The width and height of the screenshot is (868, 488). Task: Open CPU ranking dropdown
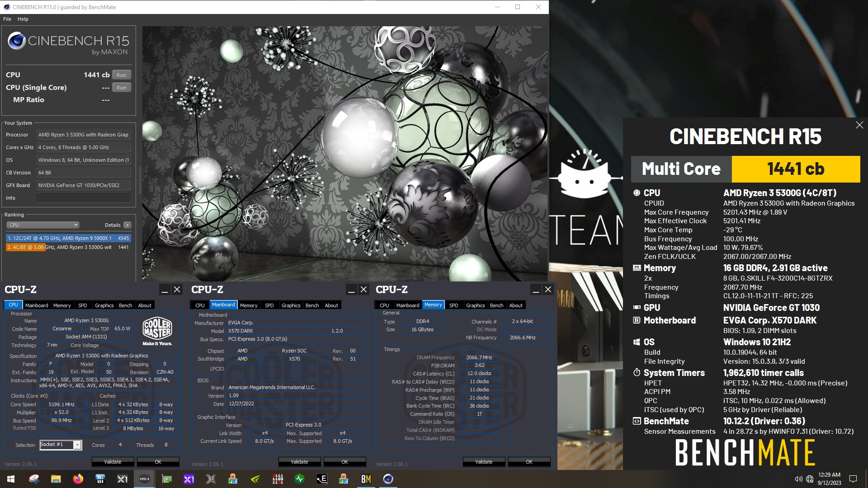click(43, 225)
